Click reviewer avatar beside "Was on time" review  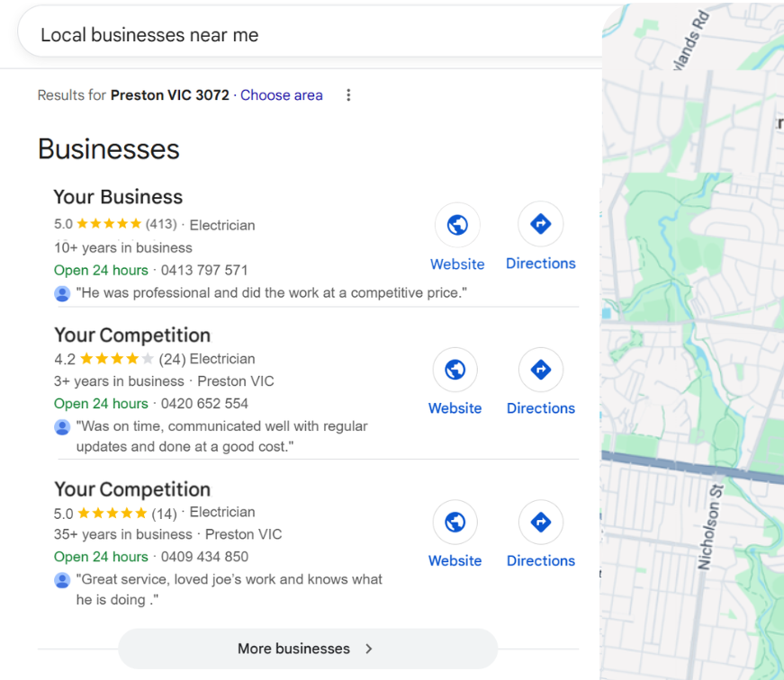[x=62, y=427]
